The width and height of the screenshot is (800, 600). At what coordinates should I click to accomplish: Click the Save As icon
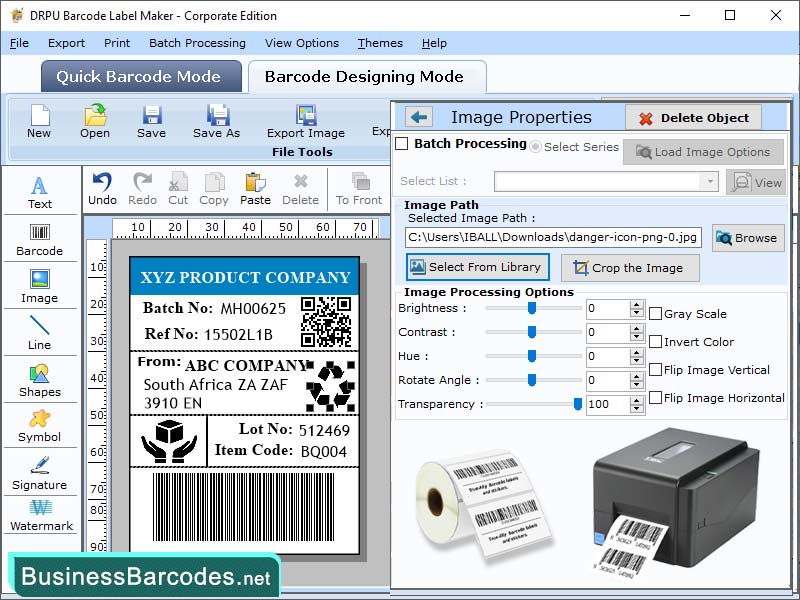216,121
